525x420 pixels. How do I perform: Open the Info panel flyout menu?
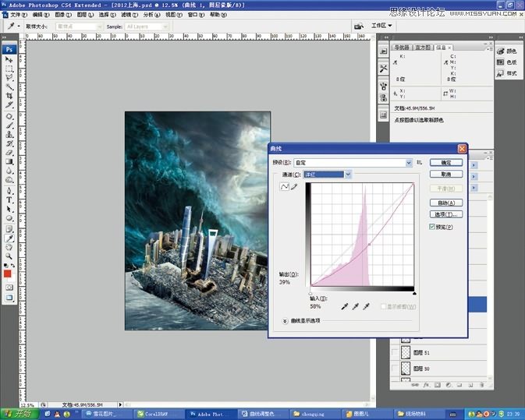(491, 49)
